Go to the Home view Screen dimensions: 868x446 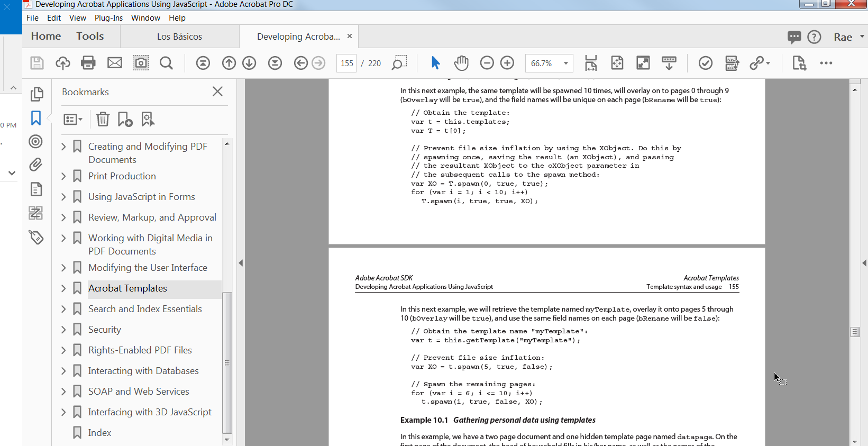(46, 36)
